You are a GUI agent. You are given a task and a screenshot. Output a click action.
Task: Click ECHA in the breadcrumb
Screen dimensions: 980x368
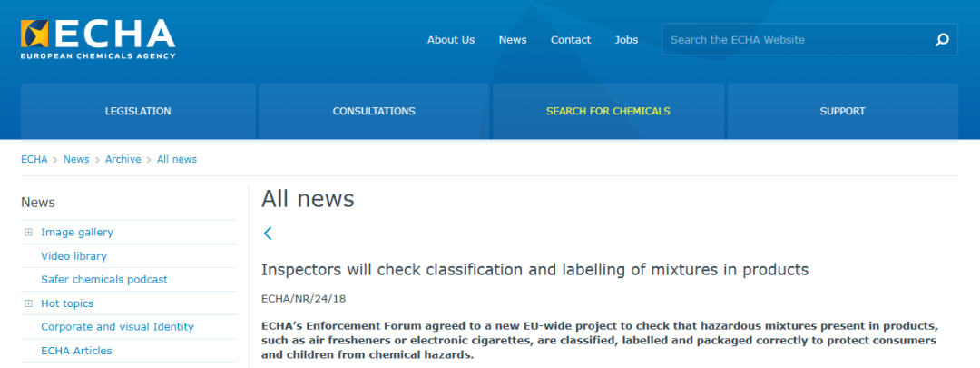tap(34, 159)
